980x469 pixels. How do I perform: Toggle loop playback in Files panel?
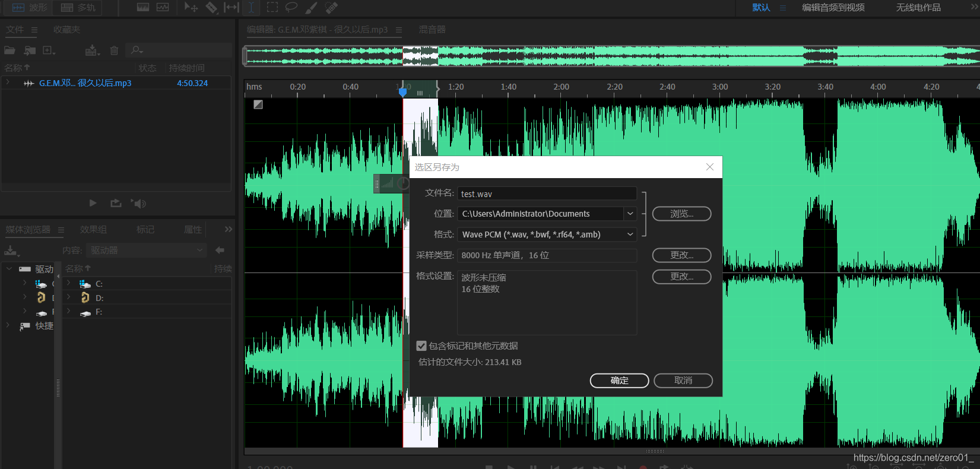pyautogui.click(x=116, y=203)
